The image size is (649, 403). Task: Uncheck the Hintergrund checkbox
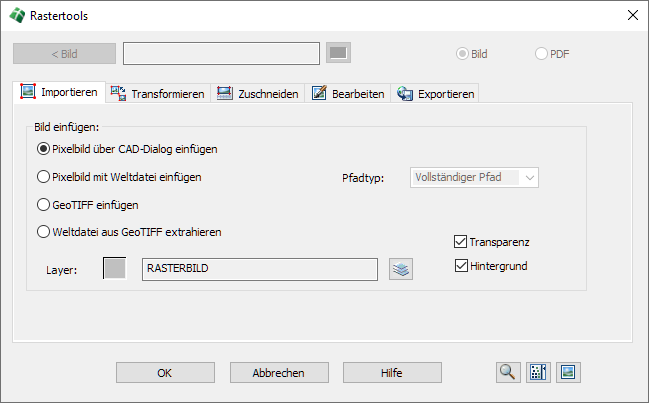click(460, 266)
